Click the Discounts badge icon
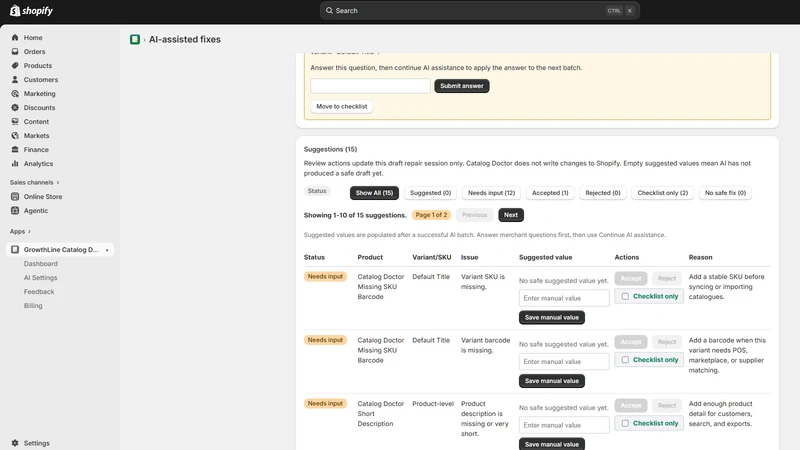The image size is (800, 450). (15, 108)
